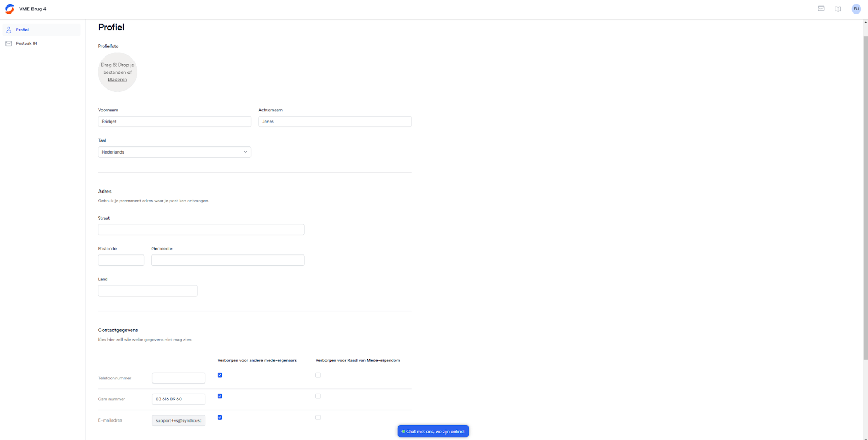Image resolution: width=868 pixels, height=440 pixels.
Task: Select Postvak IN in the sidebar
Action: point(27,43)
